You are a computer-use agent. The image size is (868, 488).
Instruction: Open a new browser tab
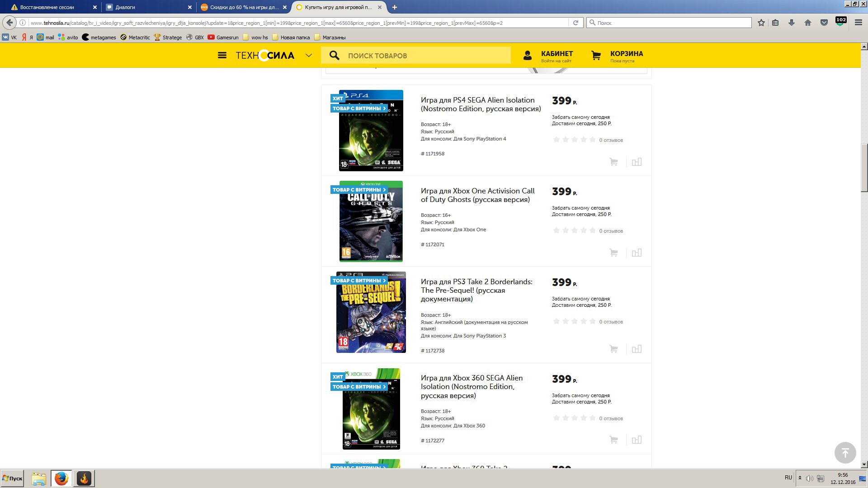(395, 7)
